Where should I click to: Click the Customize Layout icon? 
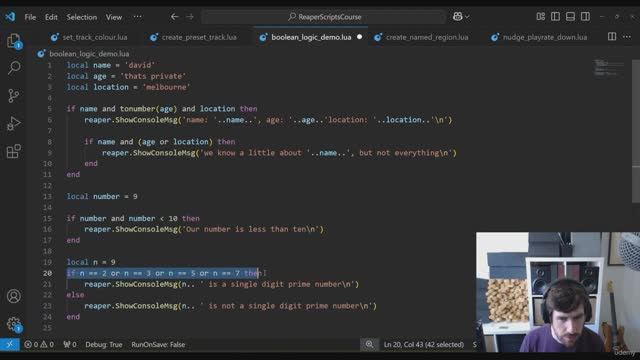(540, 16)
